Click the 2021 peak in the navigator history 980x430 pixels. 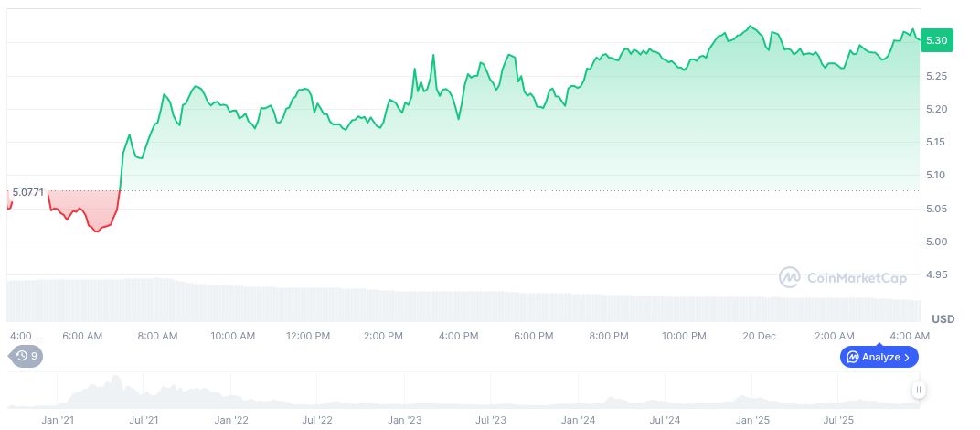coord(115,382)
